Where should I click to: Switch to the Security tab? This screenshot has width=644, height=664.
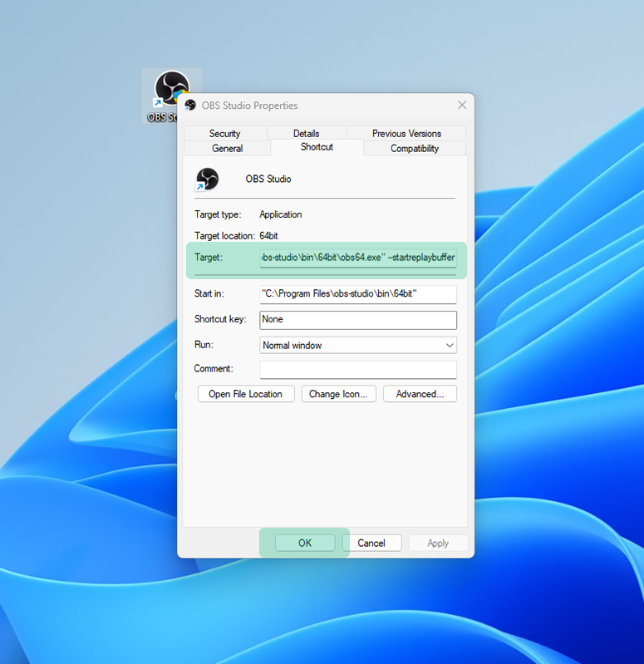(224, 133)
